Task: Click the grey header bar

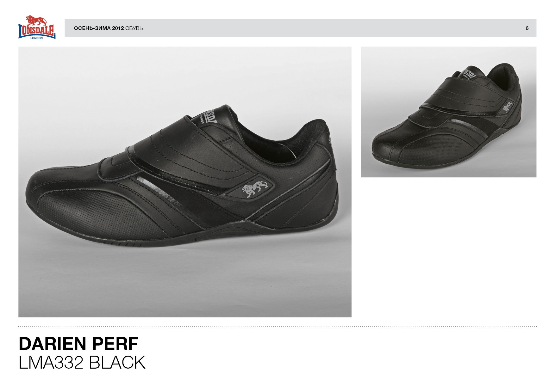Action: click(300, 28)
